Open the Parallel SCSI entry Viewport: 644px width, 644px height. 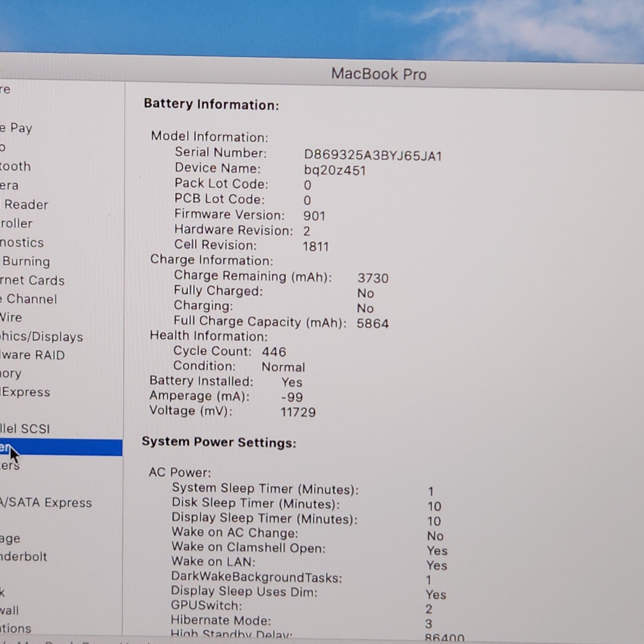click(x=25, y=428)
